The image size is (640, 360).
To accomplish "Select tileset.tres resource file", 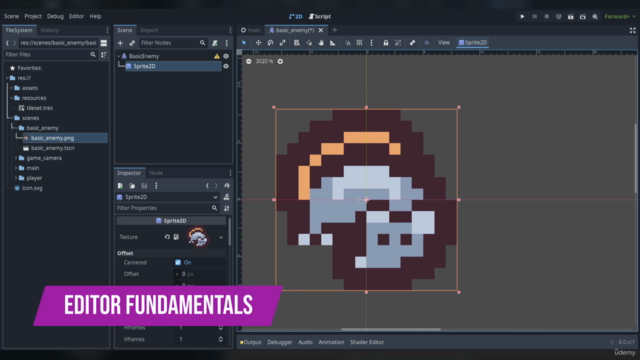I will 40,108.
